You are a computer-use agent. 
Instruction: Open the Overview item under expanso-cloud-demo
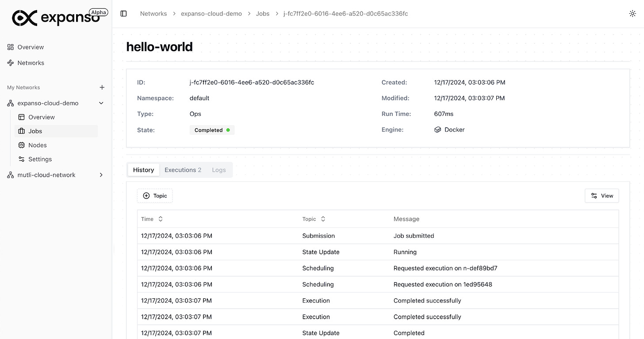[41, 117]
